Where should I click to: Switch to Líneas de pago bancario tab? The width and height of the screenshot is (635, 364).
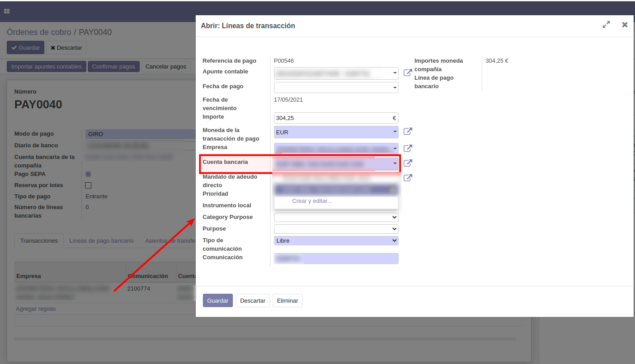[x=101, y=241]
